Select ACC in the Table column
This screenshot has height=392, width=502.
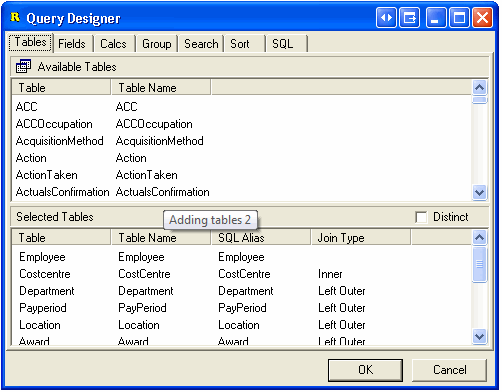[27, 107]
